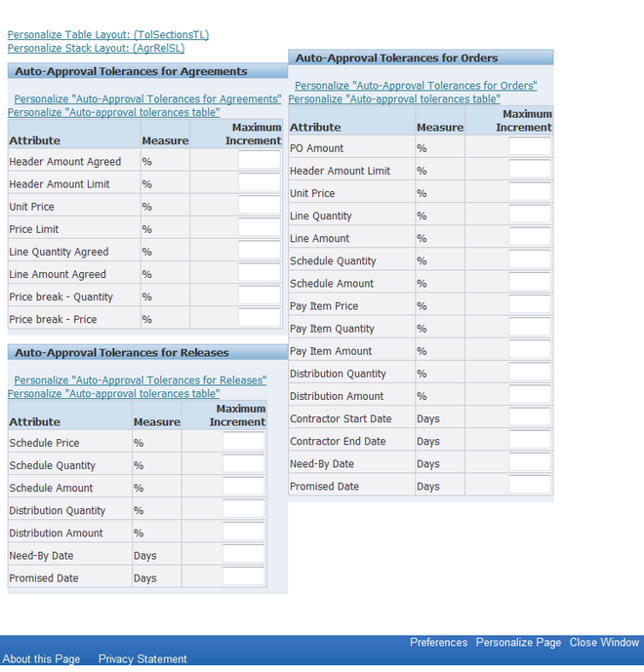The height and width of the screenshot is (672, 644).
Task: Focus Price break - Quantity increment field
Action: (260, 296)
